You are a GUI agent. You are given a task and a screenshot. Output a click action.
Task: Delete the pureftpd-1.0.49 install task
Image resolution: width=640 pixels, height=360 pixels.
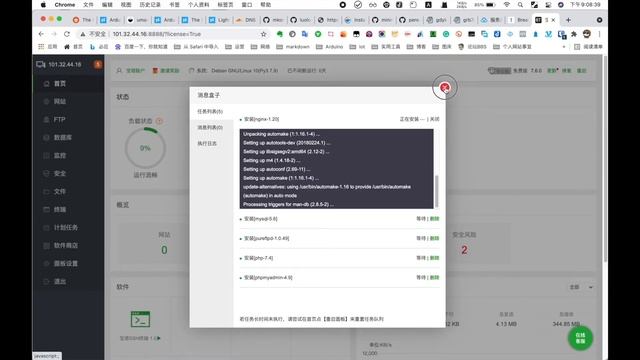(434, 238)
